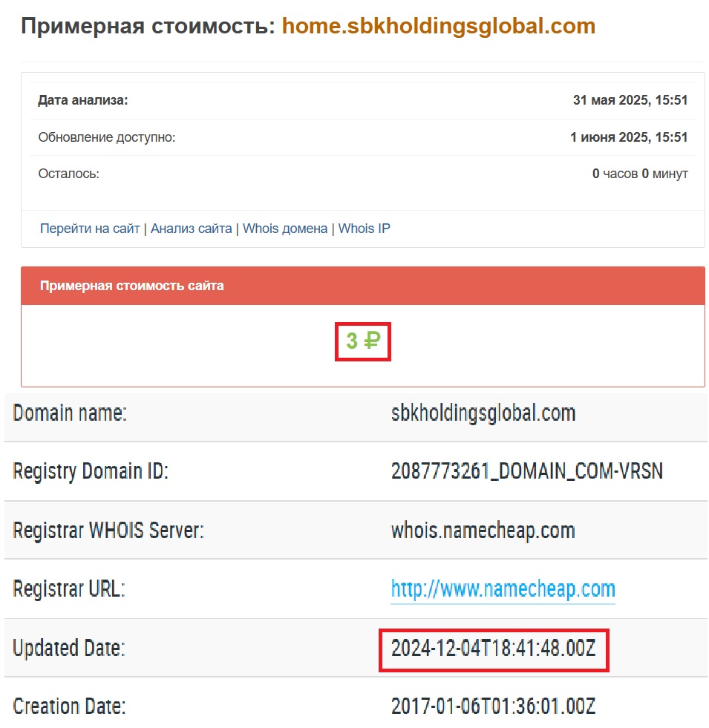
Task: Click the whois.namecheap.com WHOIS server text
Action: pyautogui.click(x=483, y=530)
